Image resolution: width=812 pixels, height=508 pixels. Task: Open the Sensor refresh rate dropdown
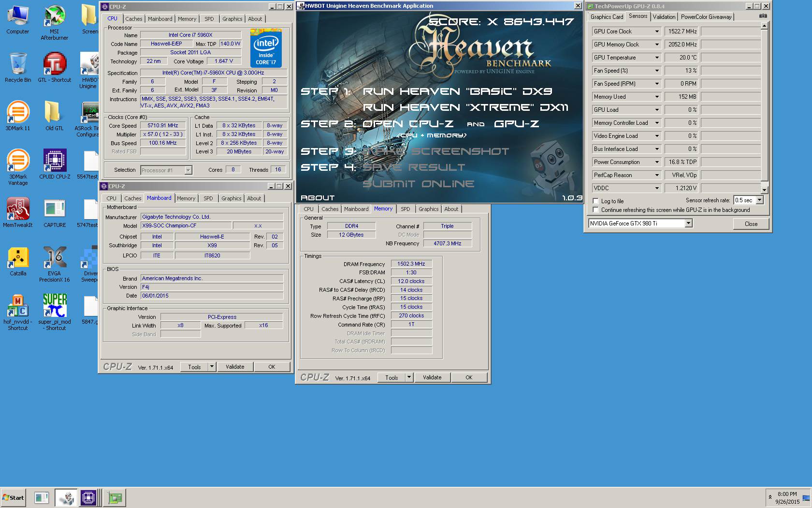tap(759, 200)
